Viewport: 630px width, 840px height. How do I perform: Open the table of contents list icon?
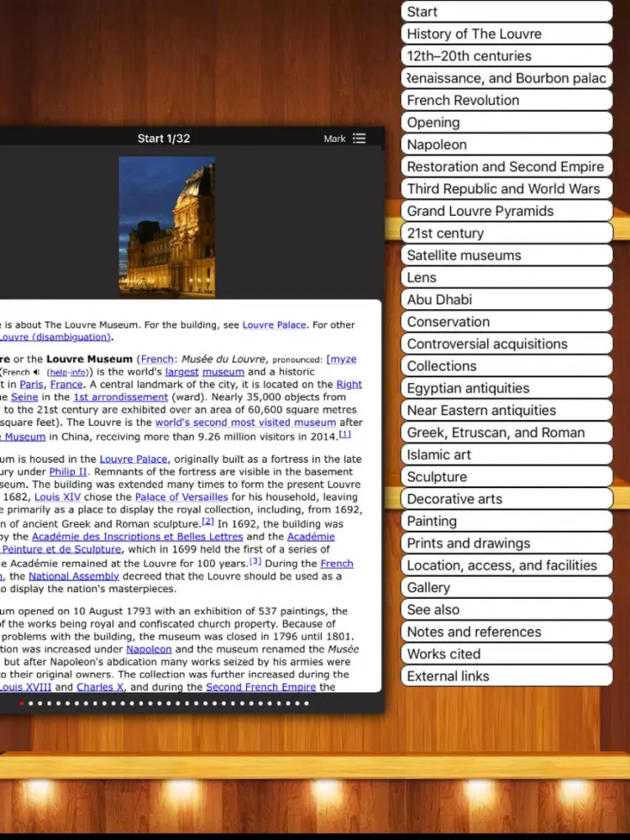click(x=360, y=139)
